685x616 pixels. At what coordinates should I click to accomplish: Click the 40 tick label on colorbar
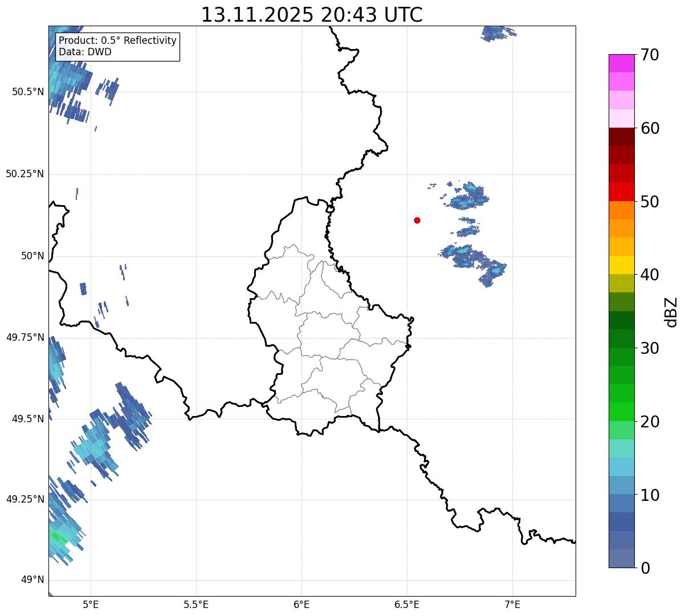click(650, 275)
